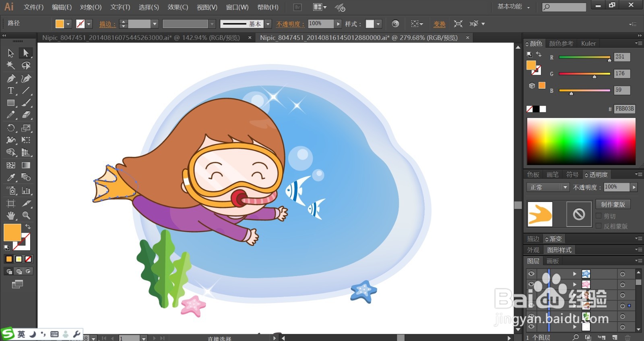Open the 文件(F) menu
The width and height of the screenshot is (644, 341).
[33, 7]
